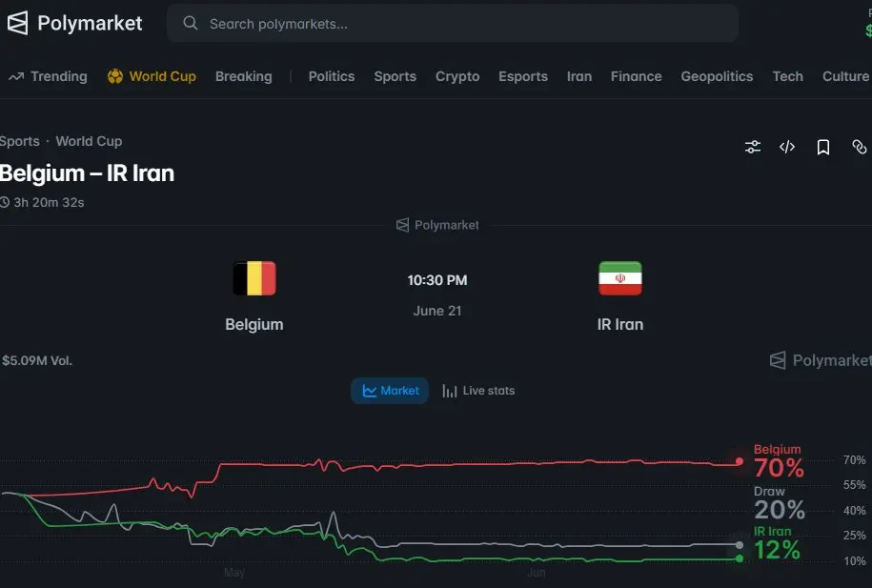Click the 3h 20m 32s countdown text
The width and height of the screenshot is (872, 588).
pyautogui.click(x=49, y=202)
